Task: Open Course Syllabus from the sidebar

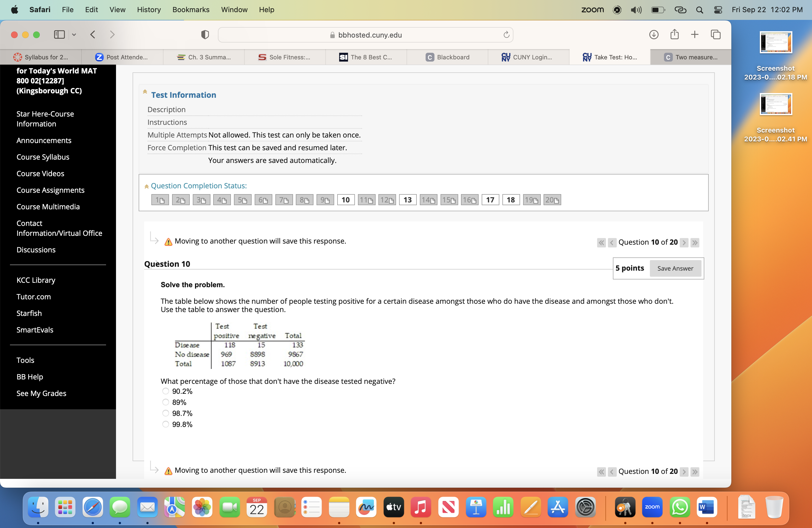Action: click(43, 157)
